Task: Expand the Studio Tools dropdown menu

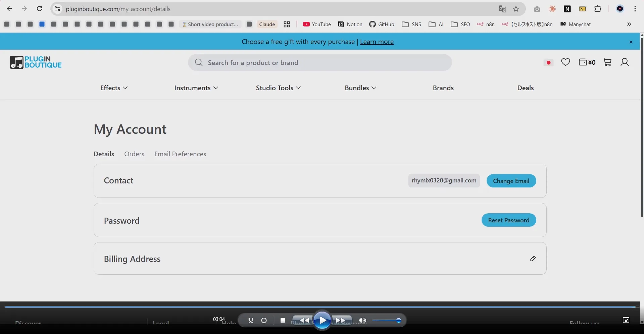Action: [278, 88]
